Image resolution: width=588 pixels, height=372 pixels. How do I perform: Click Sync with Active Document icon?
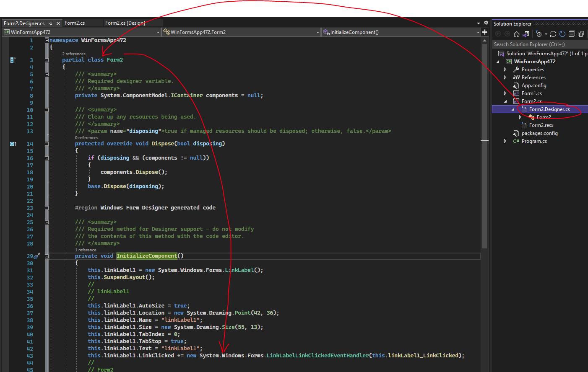click(553, 34)
